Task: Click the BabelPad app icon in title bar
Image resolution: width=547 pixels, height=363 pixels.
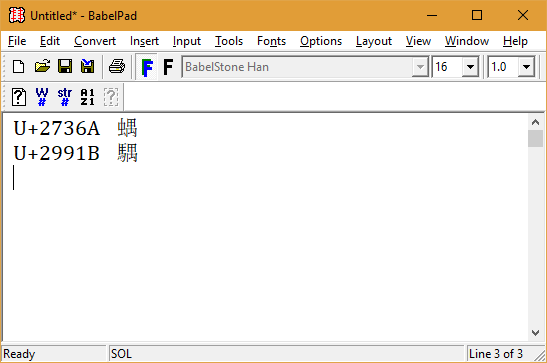Action: click(x=17, y=15)
